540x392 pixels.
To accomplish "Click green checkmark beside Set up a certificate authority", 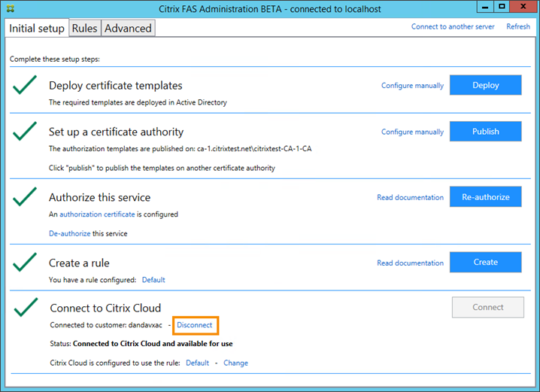I will [x=25, y=132].
